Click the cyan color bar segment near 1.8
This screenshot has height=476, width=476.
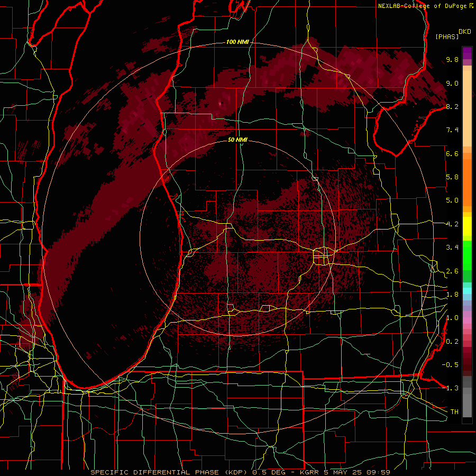click(467, 291)
